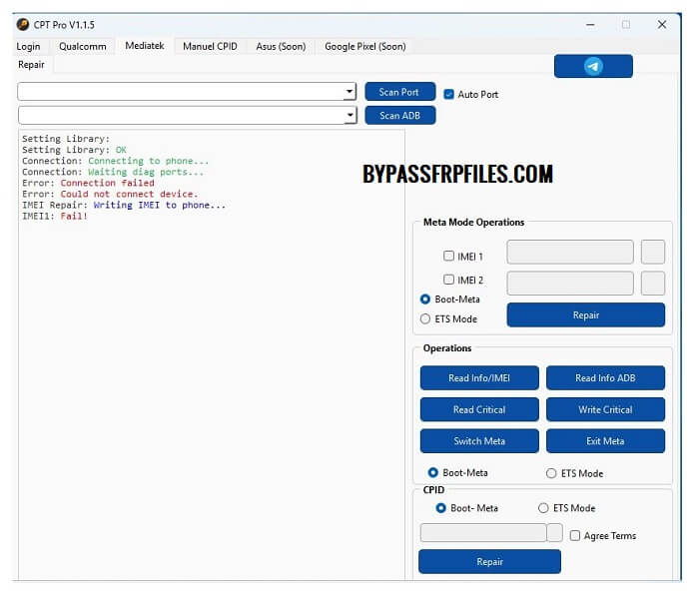
Task: Click the CPT Pro app icon in title bar
Action: tap(22, 24)
